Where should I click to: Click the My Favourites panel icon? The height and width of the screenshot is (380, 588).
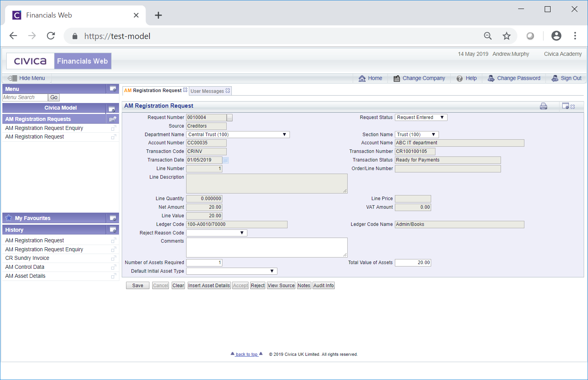click(x=113, y=218)
